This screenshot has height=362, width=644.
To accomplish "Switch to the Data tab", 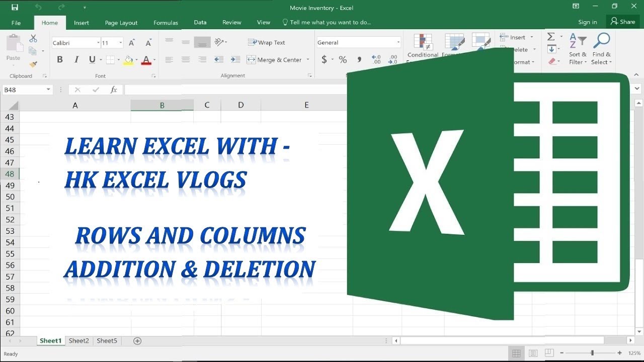I will pyautogui.click(x=200, y=23).
